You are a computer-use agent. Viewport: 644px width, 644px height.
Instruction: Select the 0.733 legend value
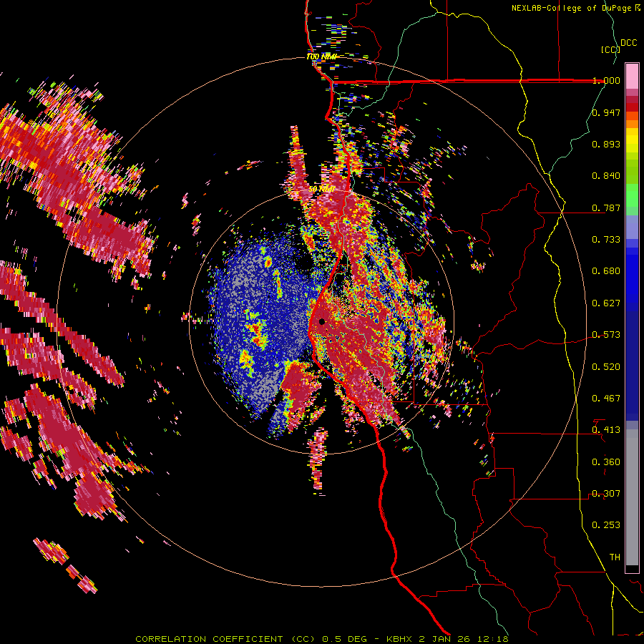(606, 240)
